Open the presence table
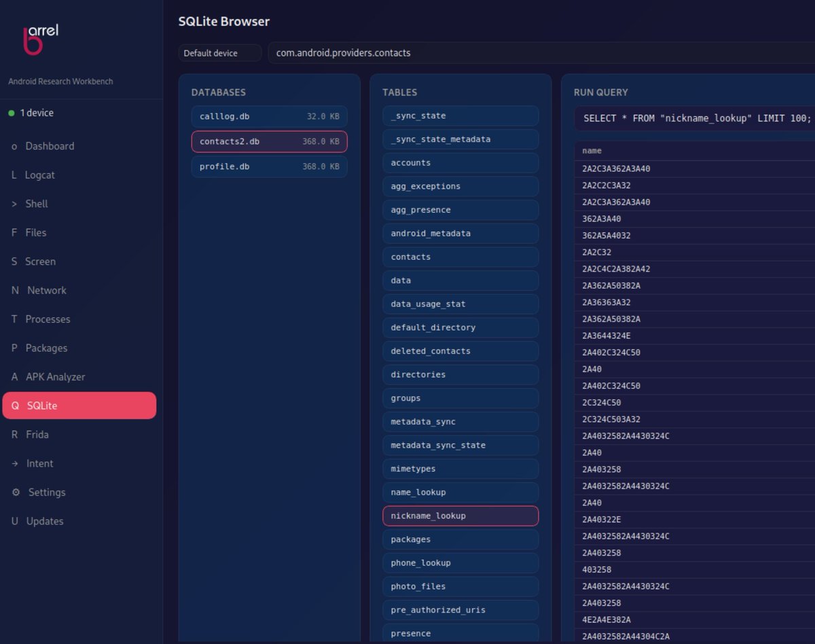Screen dimensions: 815x644 click(460, 634)
